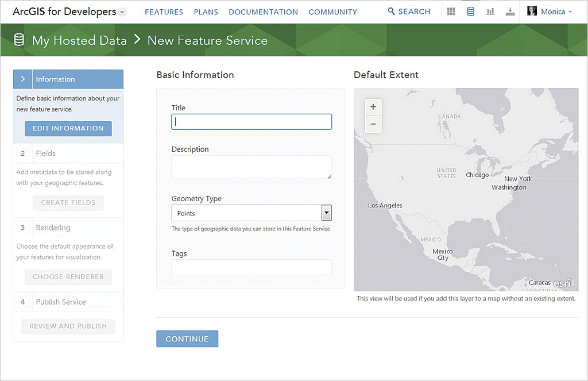Open the usage bar chart icon

point(490,11)
